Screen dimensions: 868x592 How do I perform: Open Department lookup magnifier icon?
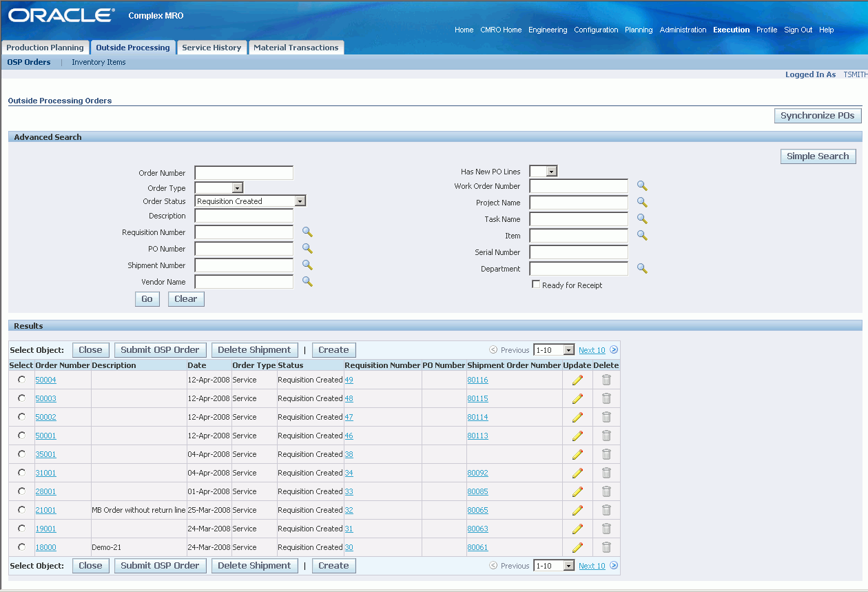click(x=642, y=269)
